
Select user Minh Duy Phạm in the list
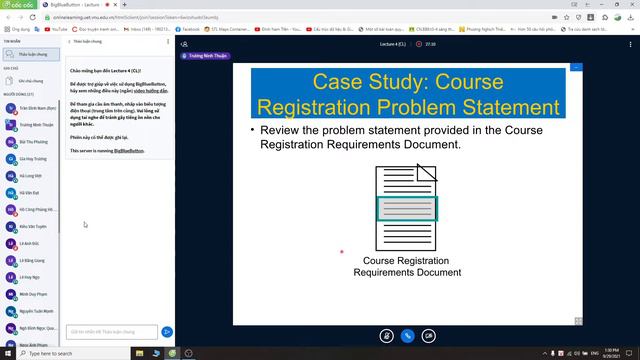pos(31,294)
